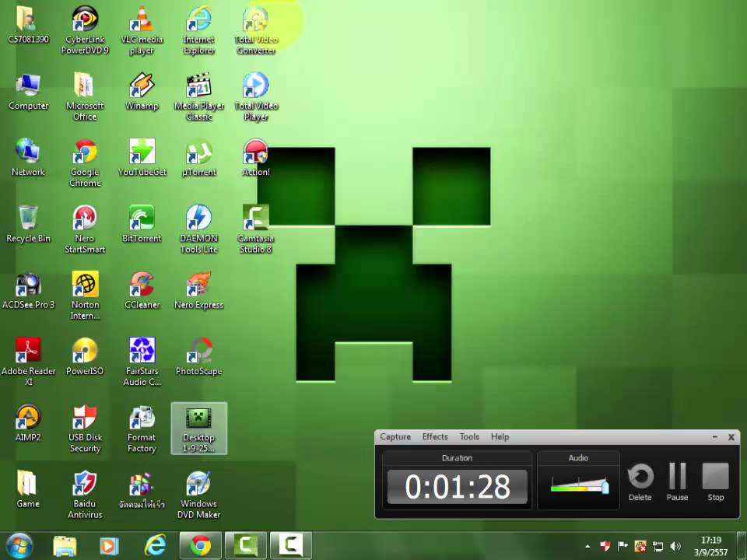Image resolution: width=747 pixels, height=560 pixels.
Task: Open the Microsoft Office folder icon
Action: point(85,96)
